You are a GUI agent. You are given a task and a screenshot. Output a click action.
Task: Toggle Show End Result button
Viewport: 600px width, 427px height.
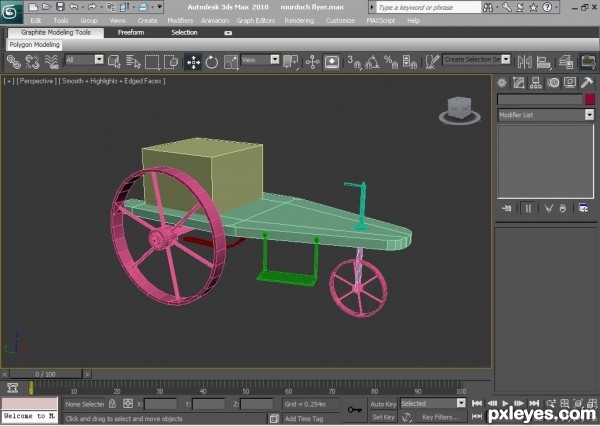tap(528, 209)
